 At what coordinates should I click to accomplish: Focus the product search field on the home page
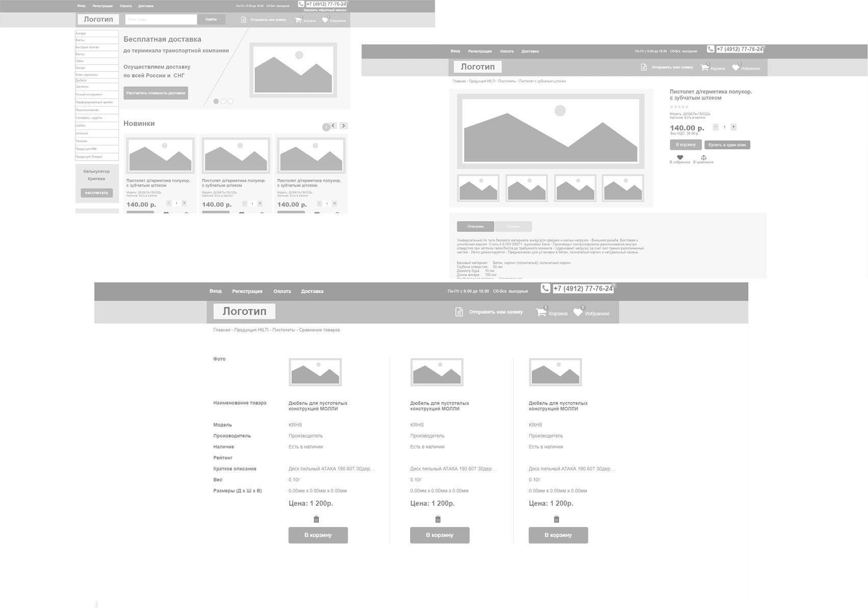[x=161, y=19]
